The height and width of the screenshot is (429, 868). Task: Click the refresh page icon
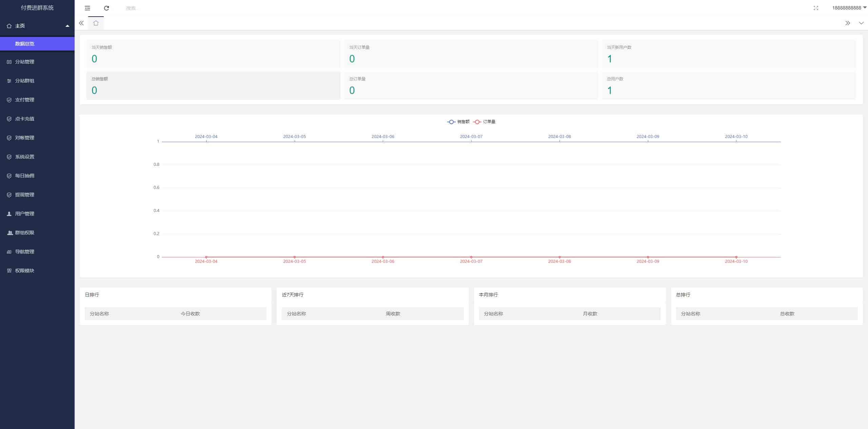(106, 8)
